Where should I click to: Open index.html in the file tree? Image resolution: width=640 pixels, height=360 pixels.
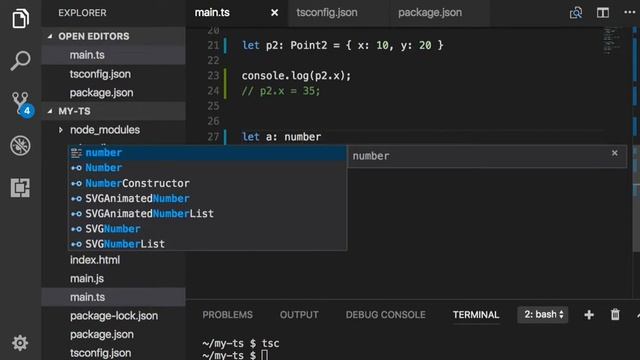point(113,260)
